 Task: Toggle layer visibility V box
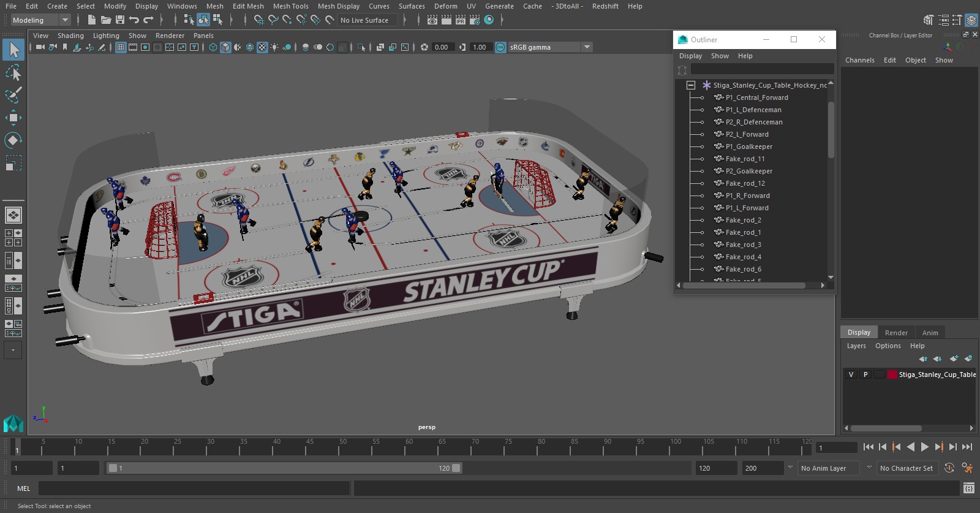pyautogui.click(x=851, y=374)
